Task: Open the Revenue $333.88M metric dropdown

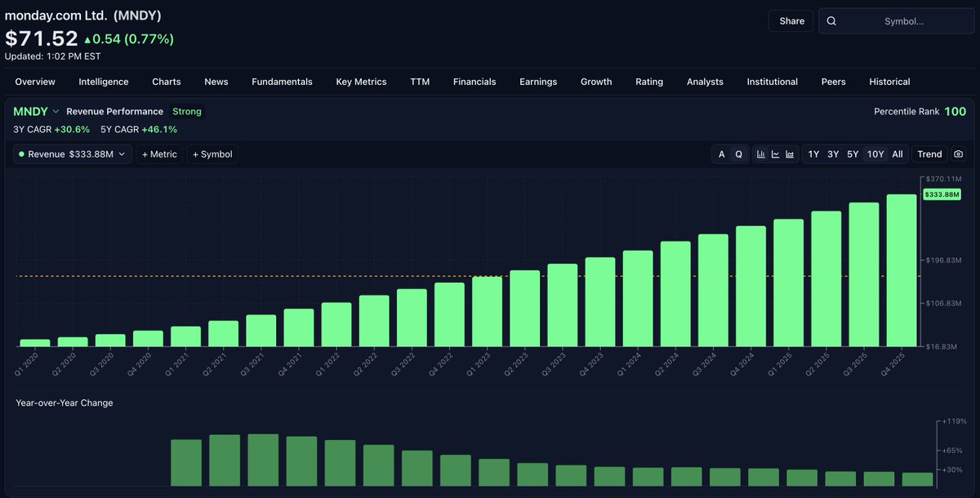Action: [72, 154]
